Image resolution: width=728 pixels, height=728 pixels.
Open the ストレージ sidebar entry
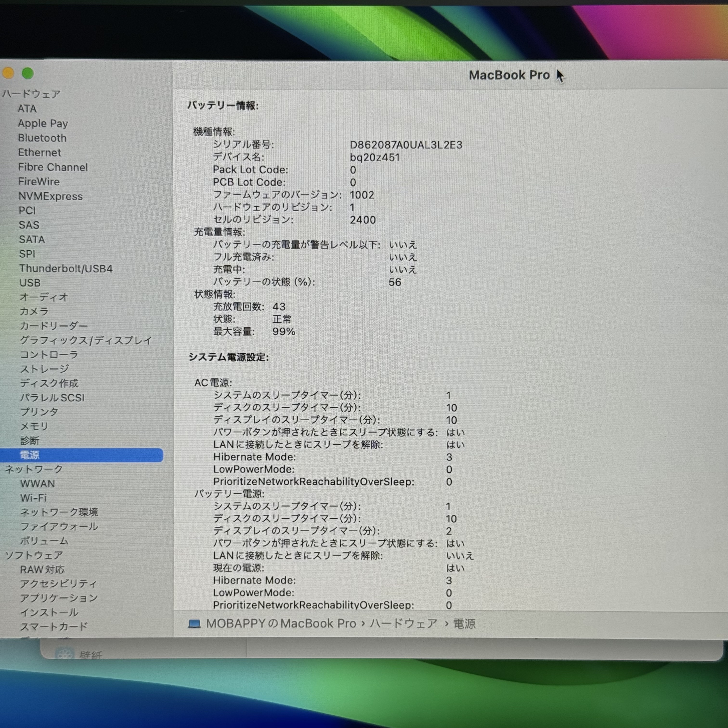(45, 369)
